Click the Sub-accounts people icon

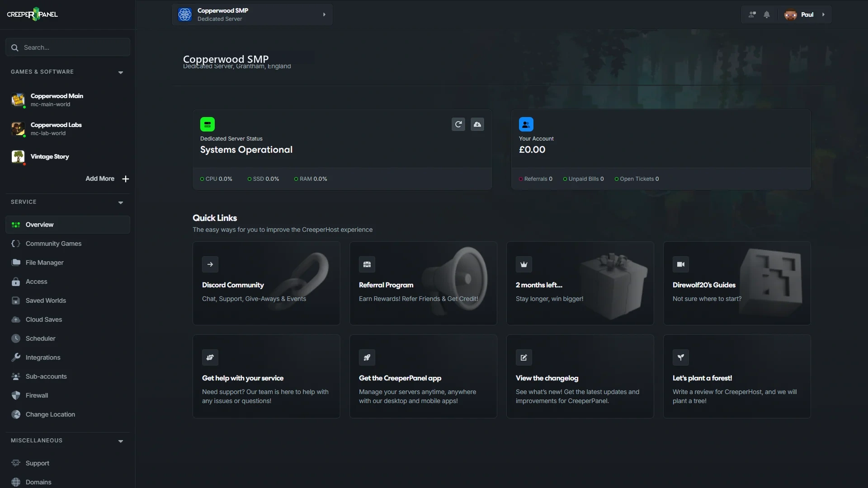click(x=16, y=376)
